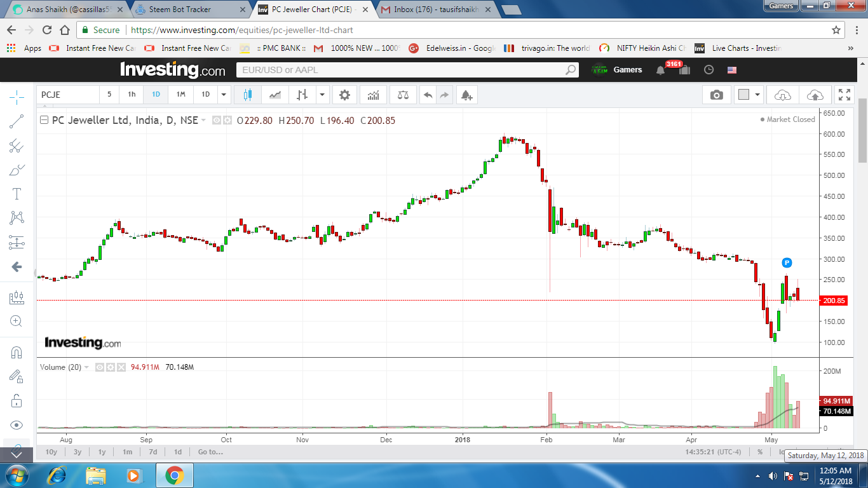
Task: Create an alert with bell-plus icon
Action: [466, 95]
